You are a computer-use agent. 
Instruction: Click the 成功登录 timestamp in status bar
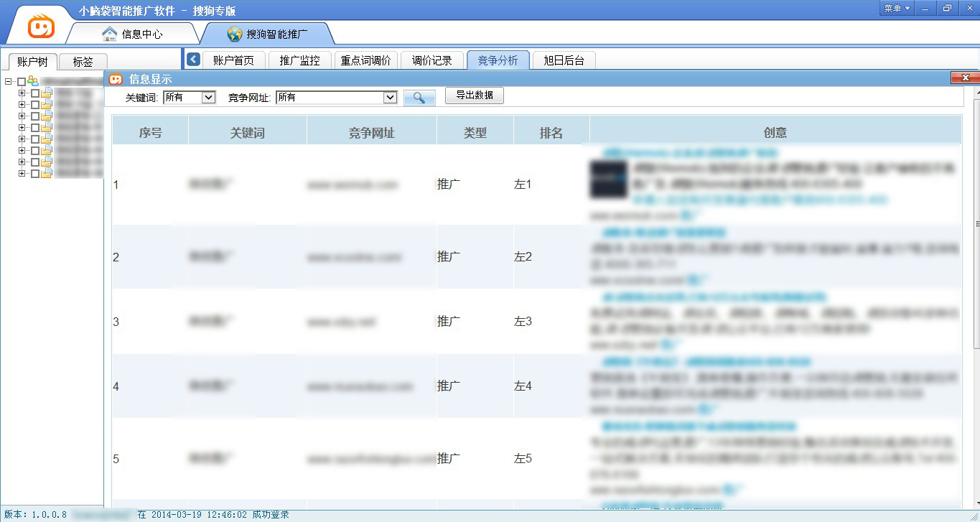[214, 515]
